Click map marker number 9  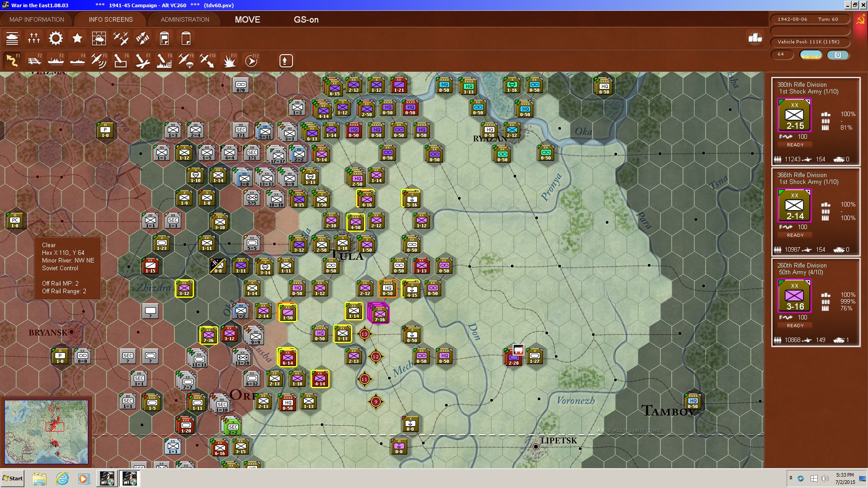coord(376,401)
